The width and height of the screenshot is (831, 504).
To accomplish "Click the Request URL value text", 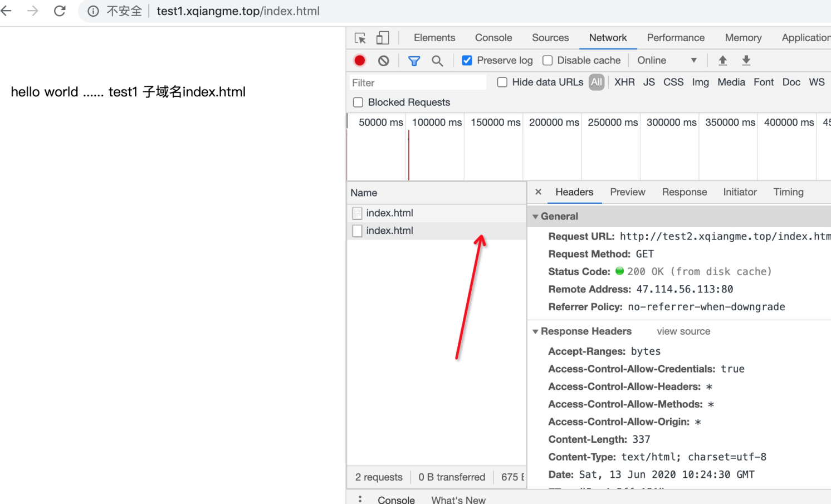I will pos(725,237).
